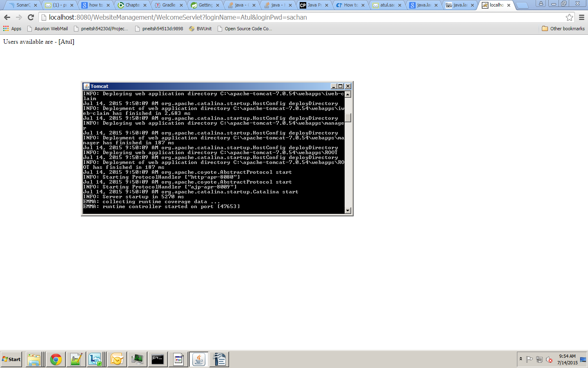Open the command prompt from the taskbar

(x=158, y=359)
